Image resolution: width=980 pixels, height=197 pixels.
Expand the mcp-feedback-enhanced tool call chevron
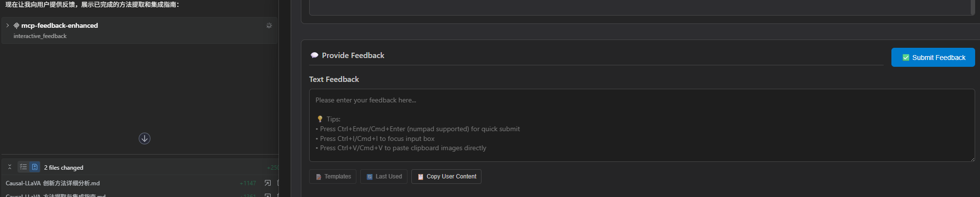point(7,25)
